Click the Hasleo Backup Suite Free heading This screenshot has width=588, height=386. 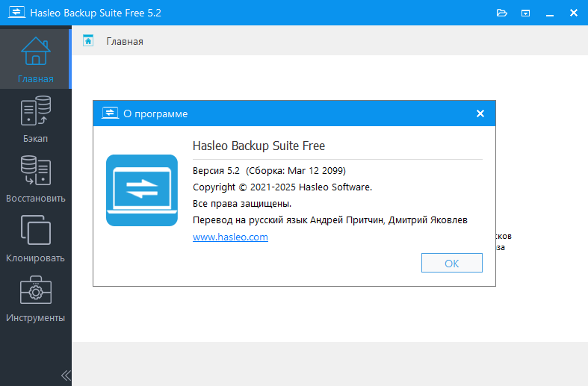259,146
